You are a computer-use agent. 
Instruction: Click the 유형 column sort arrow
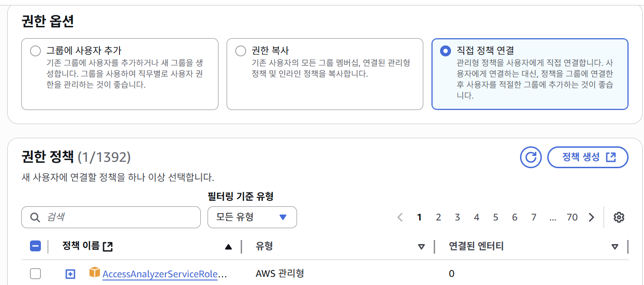[421, 247]
